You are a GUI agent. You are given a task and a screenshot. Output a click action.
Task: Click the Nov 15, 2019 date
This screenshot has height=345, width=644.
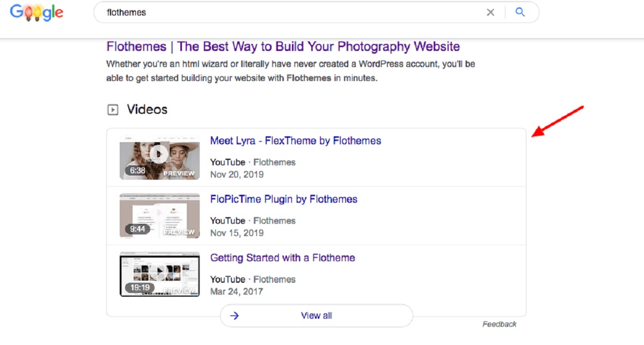237,233
